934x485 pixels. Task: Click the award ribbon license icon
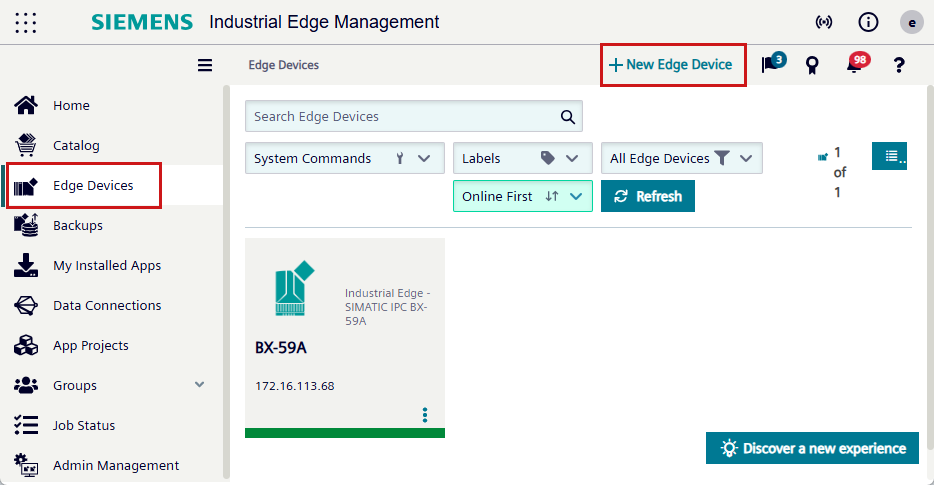tap(812, 65)
